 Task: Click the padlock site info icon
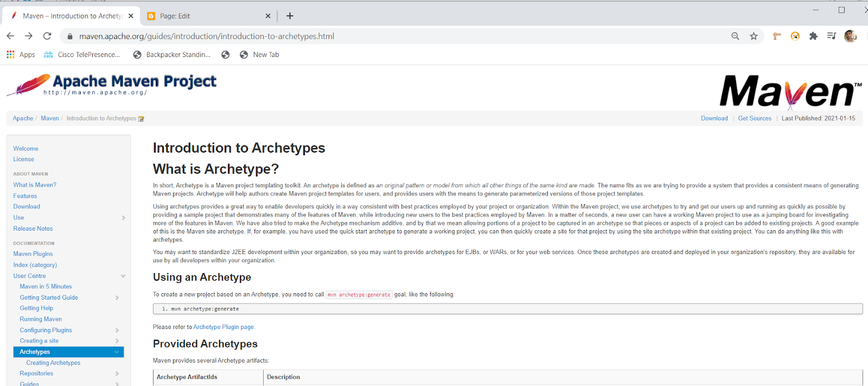tap(69, 36)
